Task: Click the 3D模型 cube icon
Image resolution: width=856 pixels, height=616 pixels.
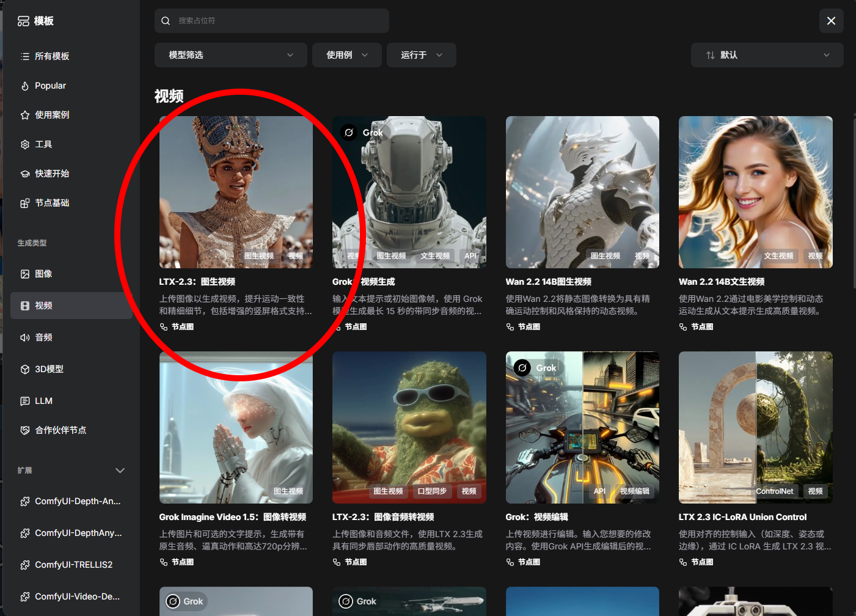Action: pos(25,369)
